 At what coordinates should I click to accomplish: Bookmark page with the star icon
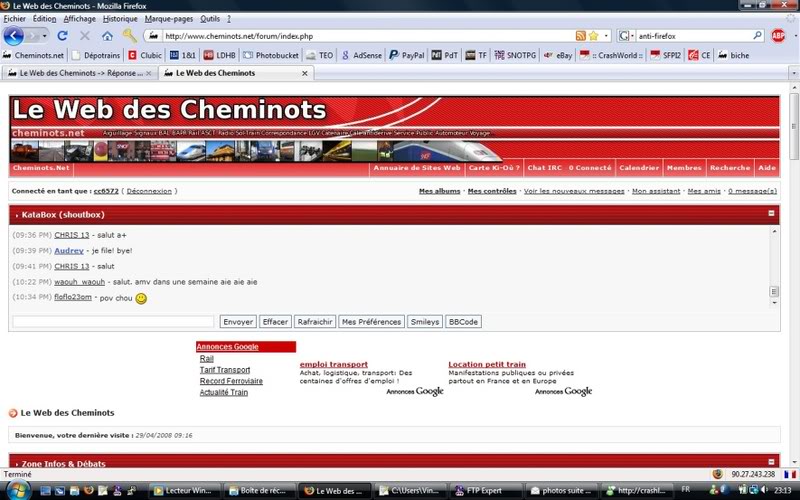click(x=593, y=36)
